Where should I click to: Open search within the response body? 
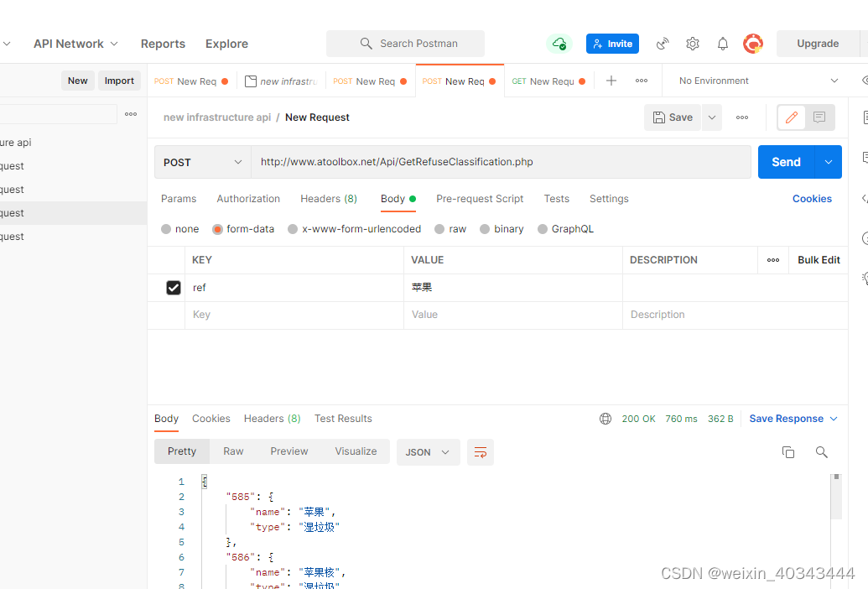click(821, 451)
